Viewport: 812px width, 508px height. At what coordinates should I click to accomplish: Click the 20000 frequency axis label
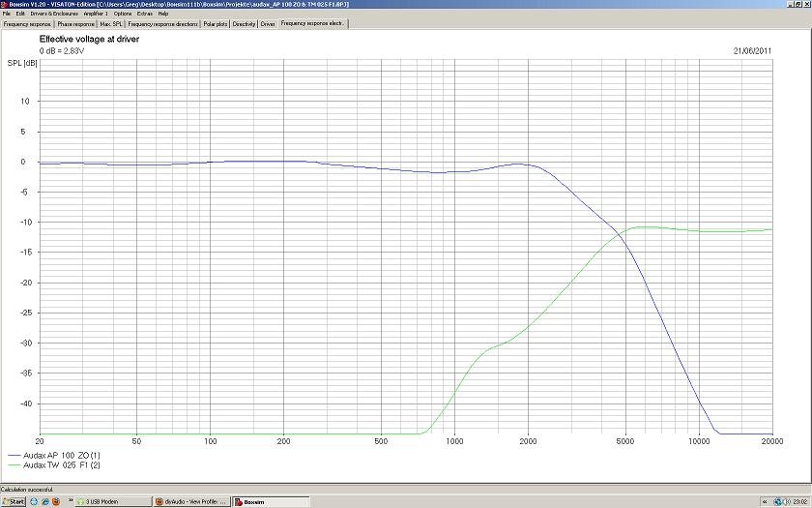coord(772,441)
